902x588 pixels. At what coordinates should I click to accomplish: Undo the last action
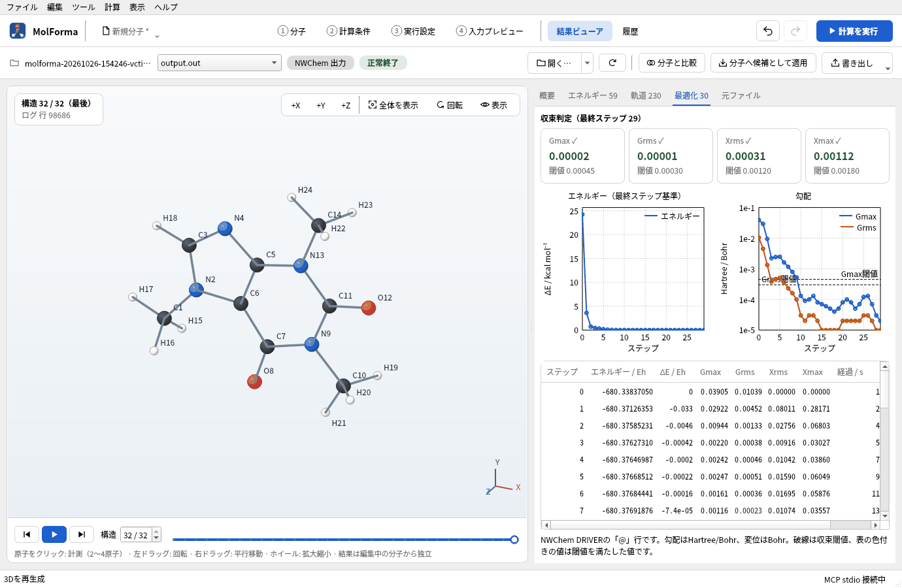point(768,31)
